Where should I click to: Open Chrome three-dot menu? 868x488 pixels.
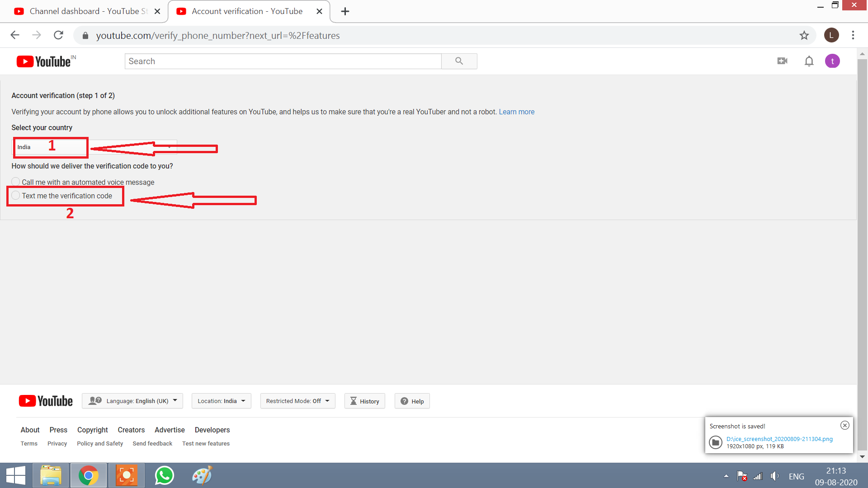click(x=853, y=35)
